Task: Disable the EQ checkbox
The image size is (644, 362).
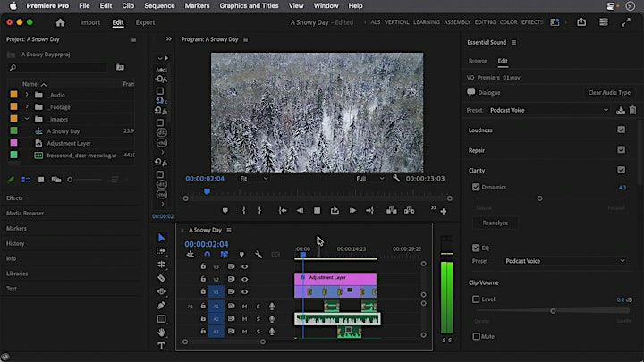Action: pyautogui.click(x=476, y=248)
